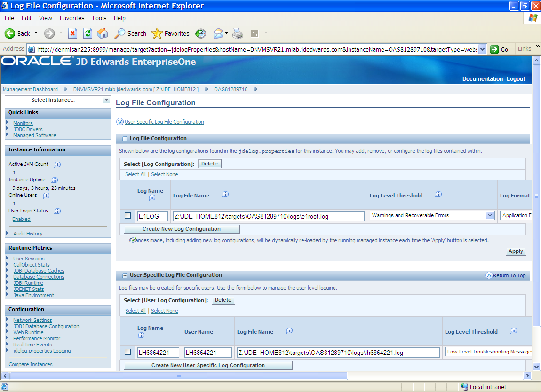Click the Logout link

[516, 79]
